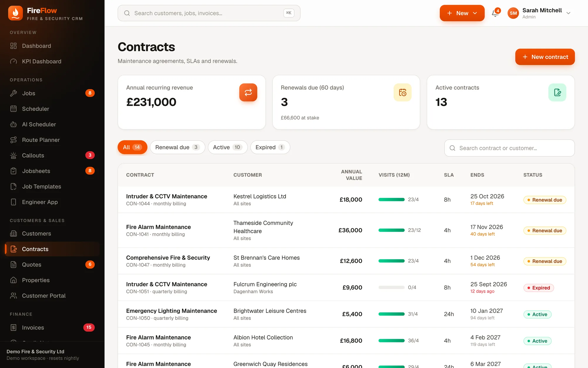This screenshot has width=588, height=368.
Task: Click the Callouts siren icon
Action: coord(14,155)
